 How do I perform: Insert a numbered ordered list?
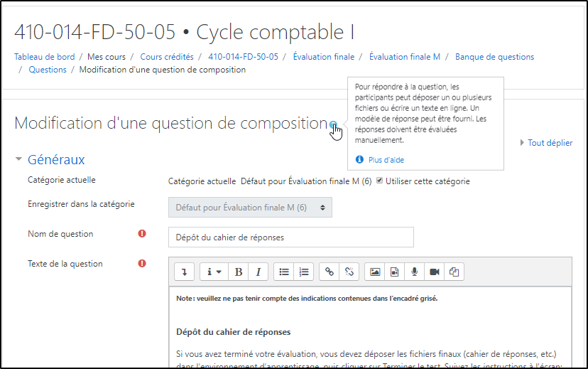(303, 272)
